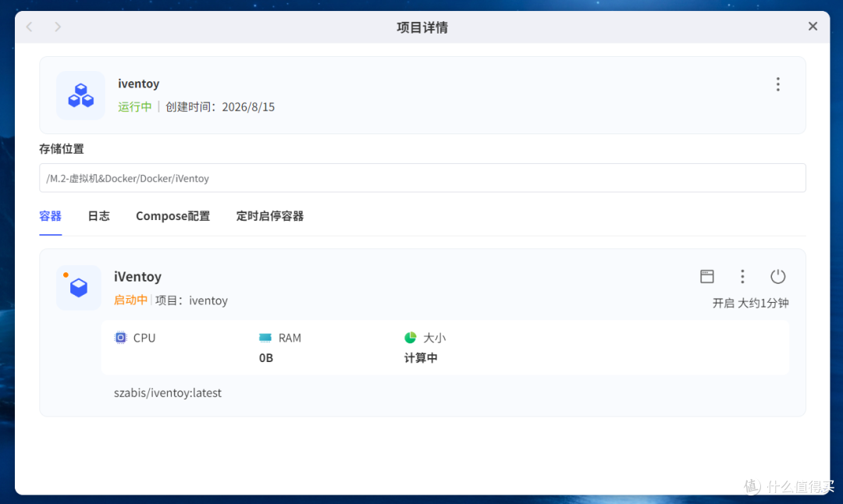Open the Compose配置 tab
843x504 pixels.
[x=173, y=216]
